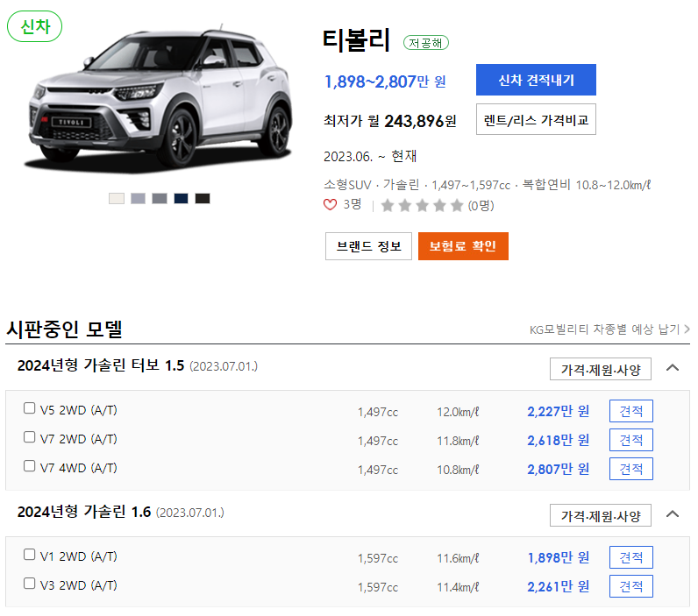Click the star rating icons
The height and width of the screenshot is (616, 698).
422,206
